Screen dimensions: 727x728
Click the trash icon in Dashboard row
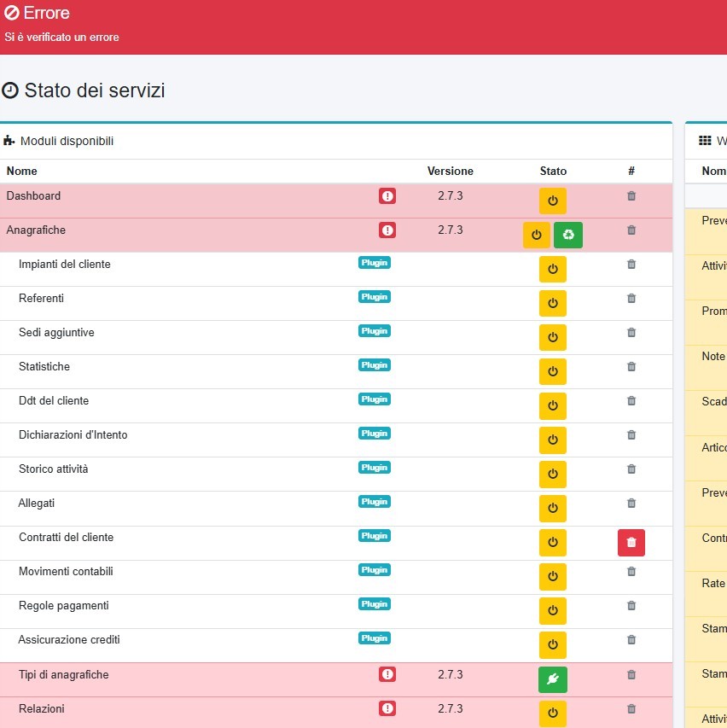tap(631, 196)
